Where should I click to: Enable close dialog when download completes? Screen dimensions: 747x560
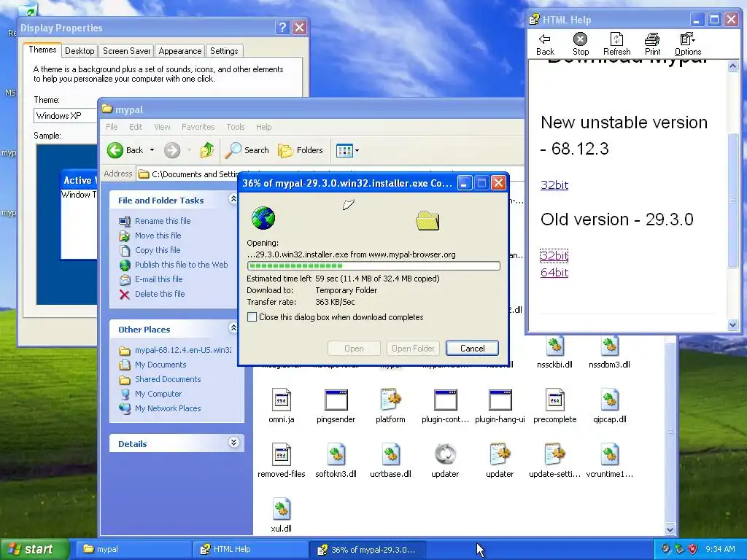click(x=252, y=317)
